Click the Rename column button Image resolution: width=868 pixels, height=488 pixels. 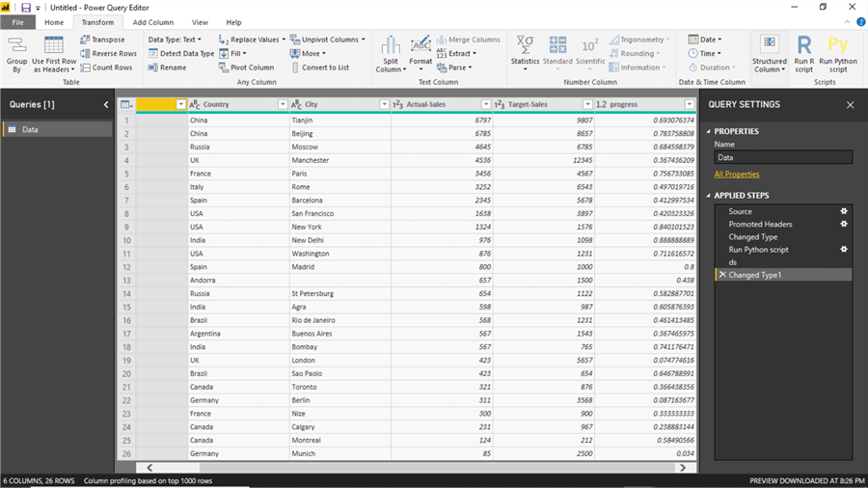(x=167, y=67)
